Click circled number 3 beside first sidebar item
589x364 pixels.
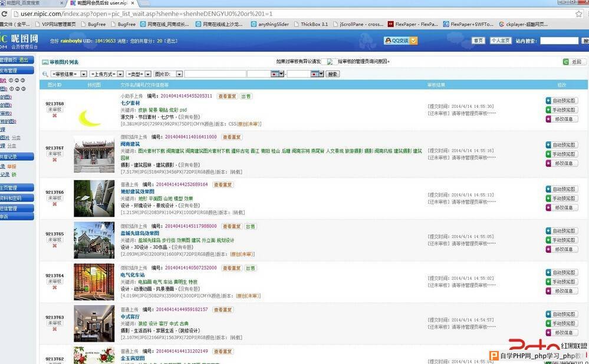pyautogui.click(x=22, y=80)
